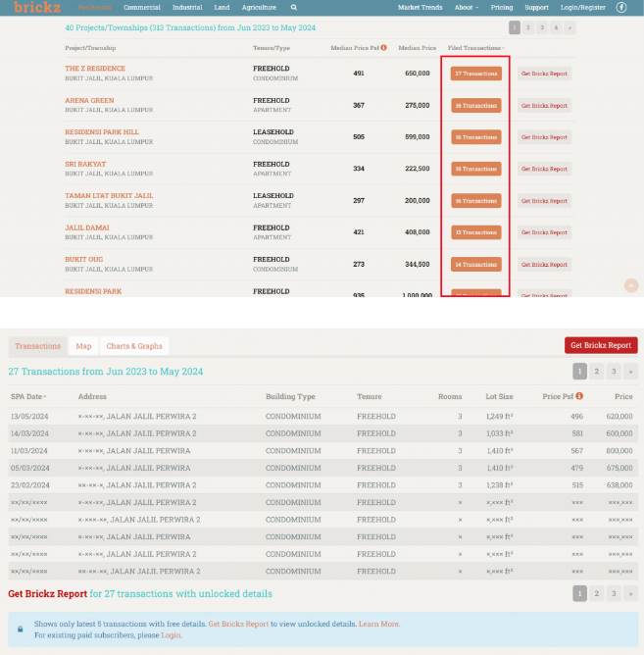The height and width of the screenshot is (655, 644).
Task: Select the 13/05/2024 transaction row date
Action: point(29,416)
